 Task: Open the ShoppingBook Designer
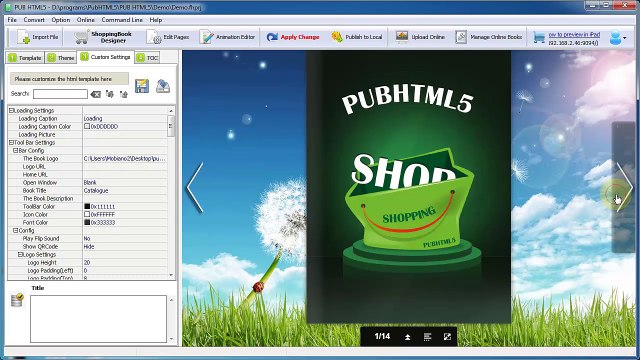tap(102, 37)
